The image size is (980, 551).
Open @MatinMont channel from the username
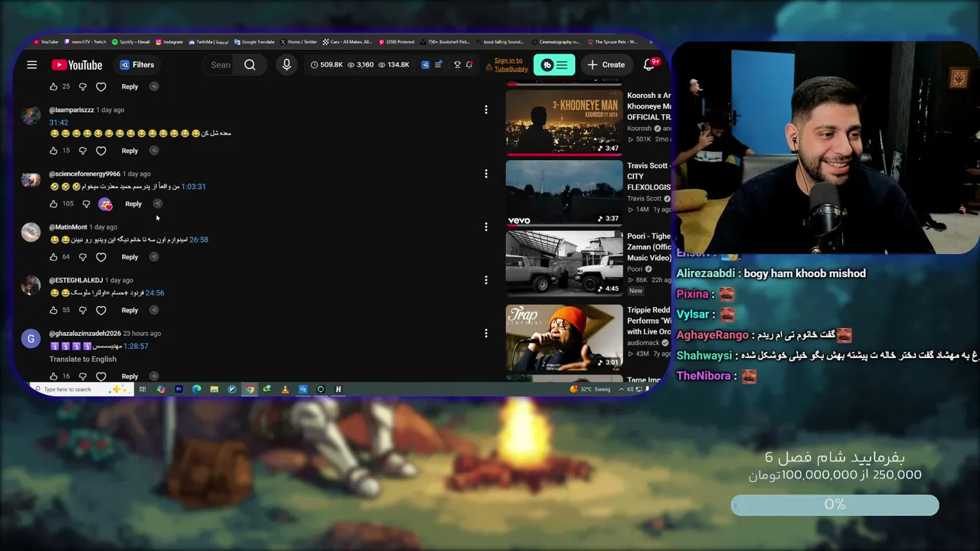[x=68, y=227]
